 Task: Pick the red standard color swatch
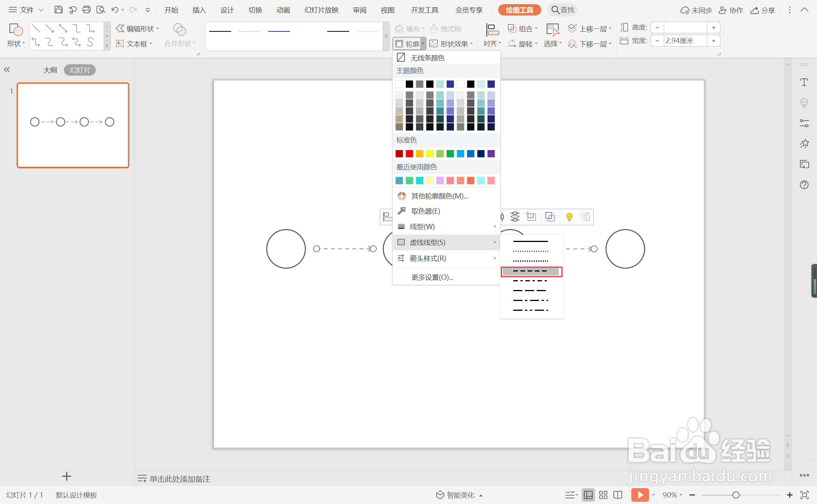pyautogui.click(x=409, y=154)
